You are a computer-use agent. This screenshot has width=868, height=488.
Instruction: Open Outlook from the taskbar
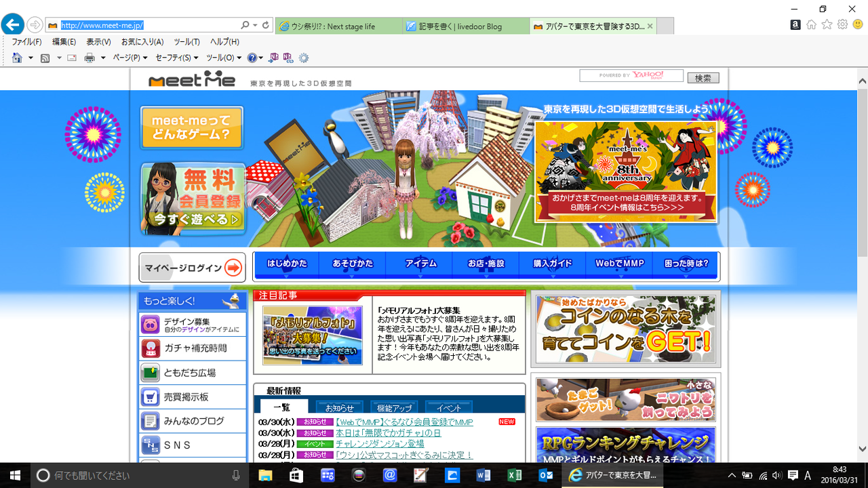(x=546, y=476)
